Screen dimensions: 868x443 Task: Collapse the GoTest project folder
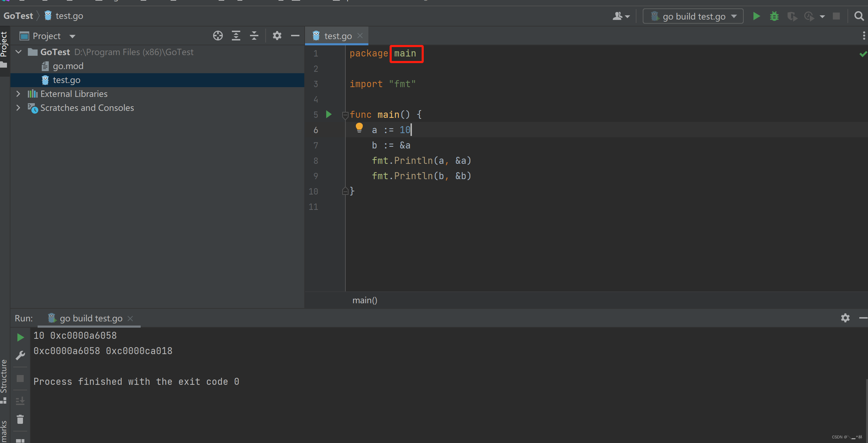point(19,52)
